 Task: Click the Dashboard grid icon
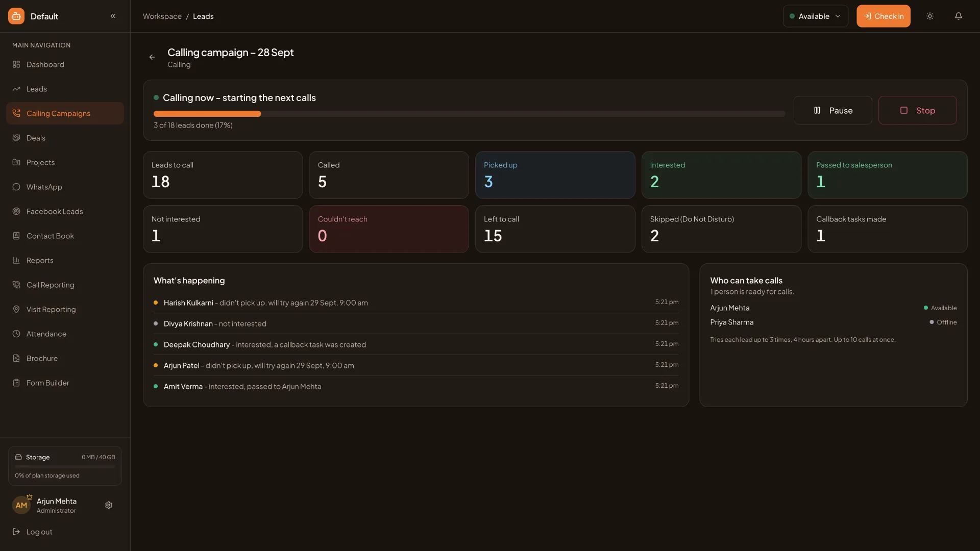[16, 64]
